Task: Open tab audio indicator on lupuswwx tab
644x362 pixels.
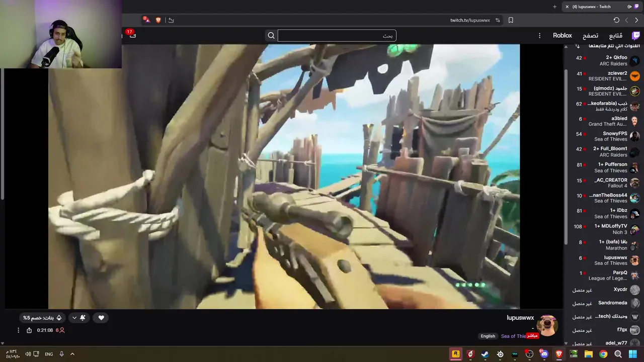Action: (x=629, y=7)
